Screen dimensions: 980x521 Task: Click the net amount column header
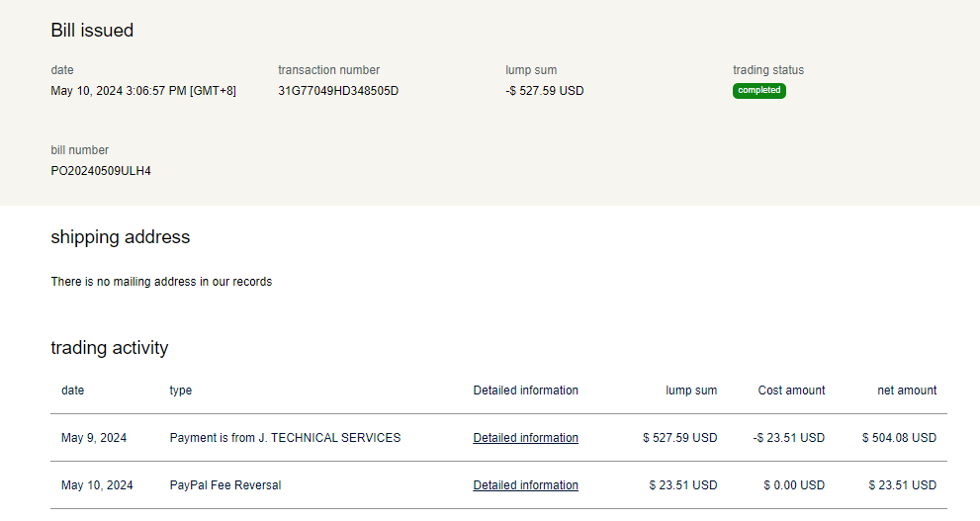click(x=907, y=391)
